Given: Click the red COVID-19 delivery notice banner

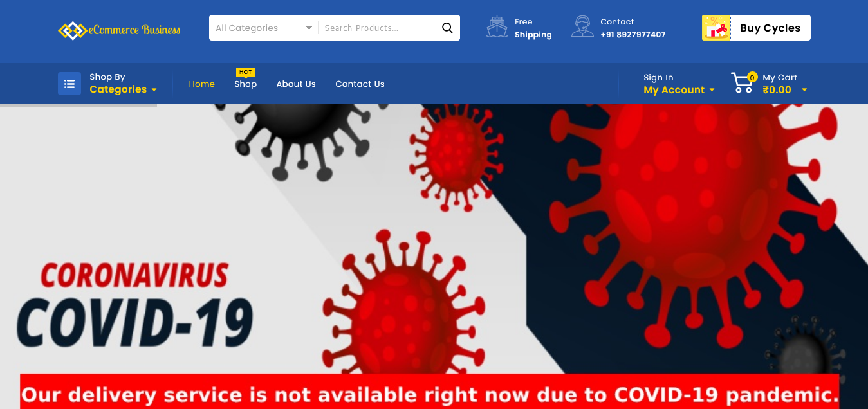Looking at the screenshot, I should coord(430,392).
